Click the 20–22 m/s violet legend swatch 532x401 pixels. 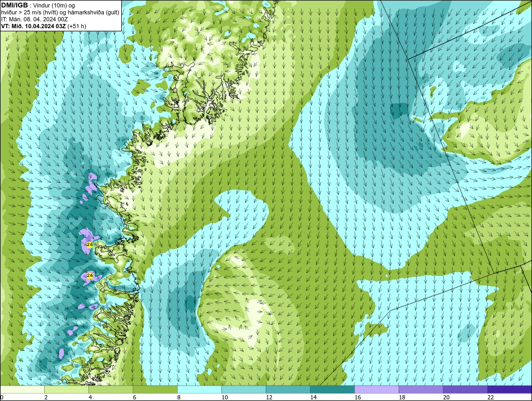click(465, 389)
